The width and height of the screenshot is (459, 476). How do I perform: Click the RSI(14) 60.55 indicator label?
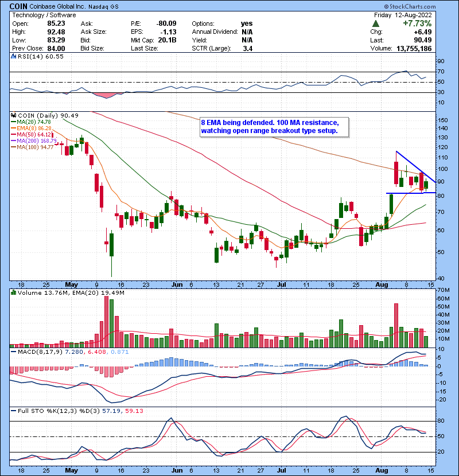point(41,56)
